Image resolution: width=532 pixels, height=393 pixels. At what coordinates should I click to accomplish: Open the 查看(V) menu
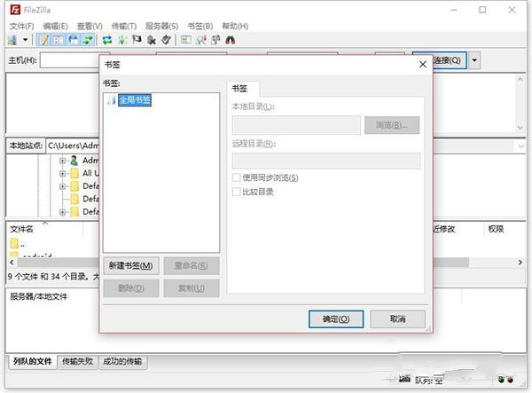point(90,26)
